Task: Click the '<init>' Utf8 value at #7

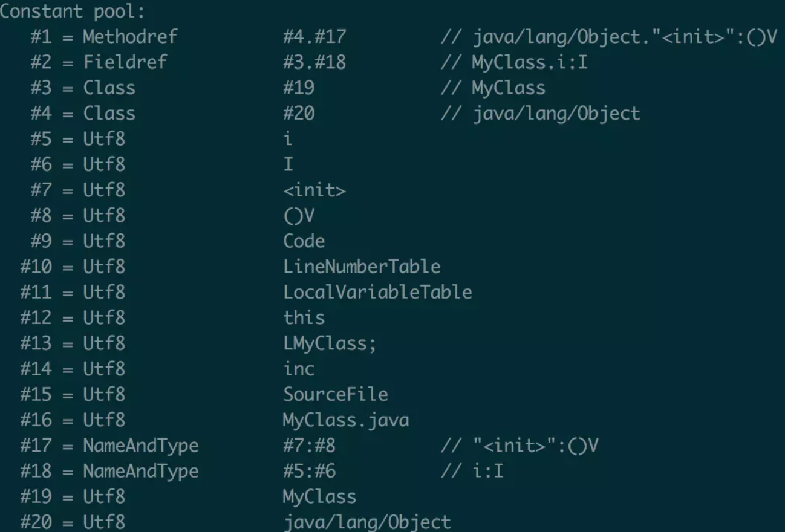Action: [314, 190]
